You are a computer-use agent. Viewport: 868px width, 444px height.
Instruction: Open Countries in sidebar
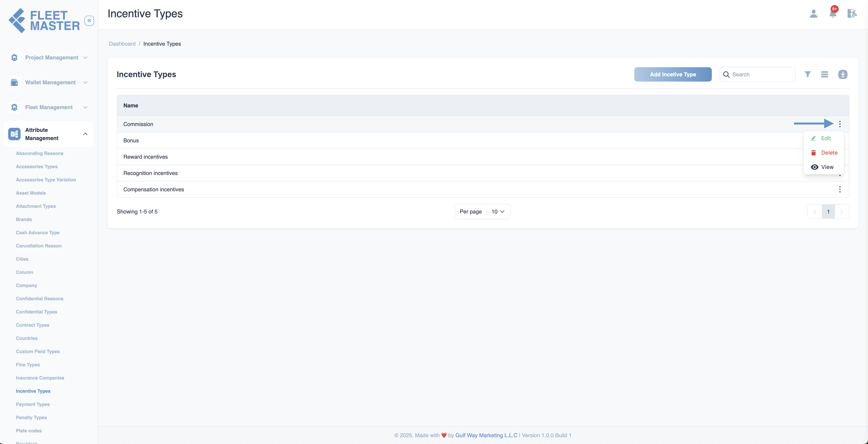(27, 338)
